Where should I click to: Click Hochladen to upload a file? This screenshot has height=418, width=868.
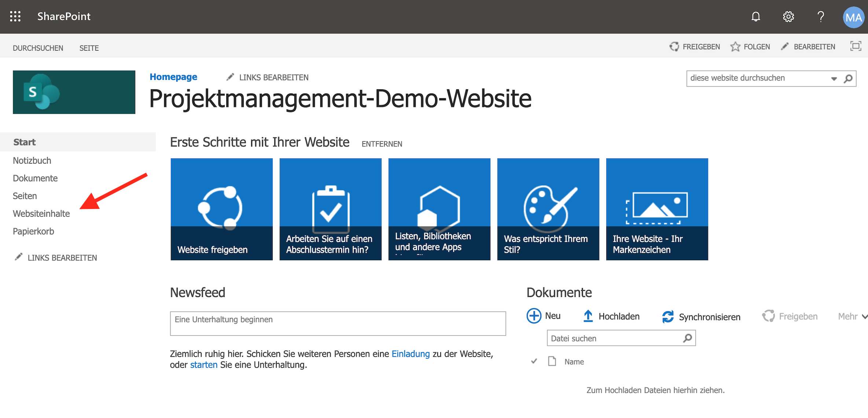(611, 316)
